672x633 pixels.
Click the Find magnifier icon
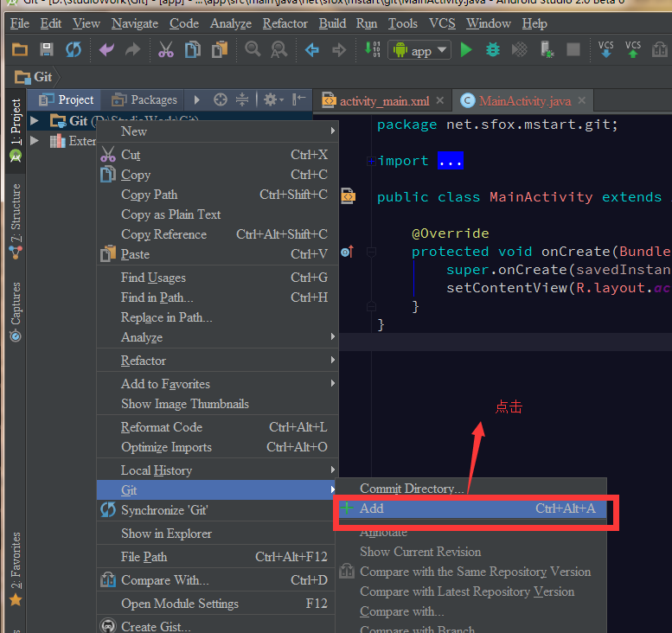(253, 49)
